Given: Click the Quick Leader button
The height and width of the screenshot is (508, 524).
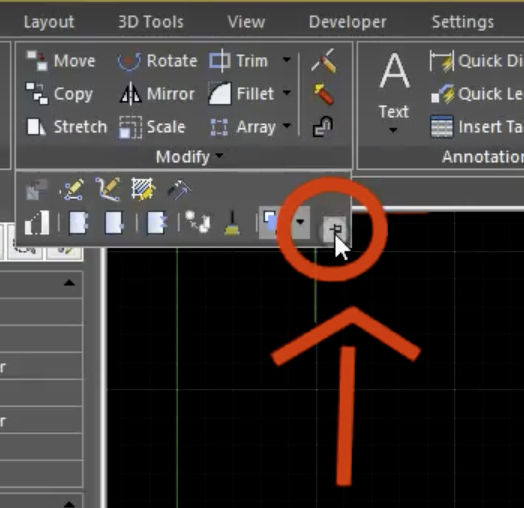Looking at the screenshot, I should (477, 94).
